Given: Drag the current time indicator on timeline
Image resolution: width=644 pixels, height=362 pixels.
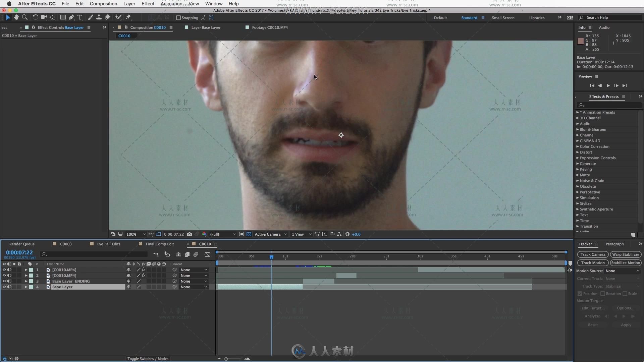Looking at the screenshot, I should pyautogui.click(x=271, y=256).
